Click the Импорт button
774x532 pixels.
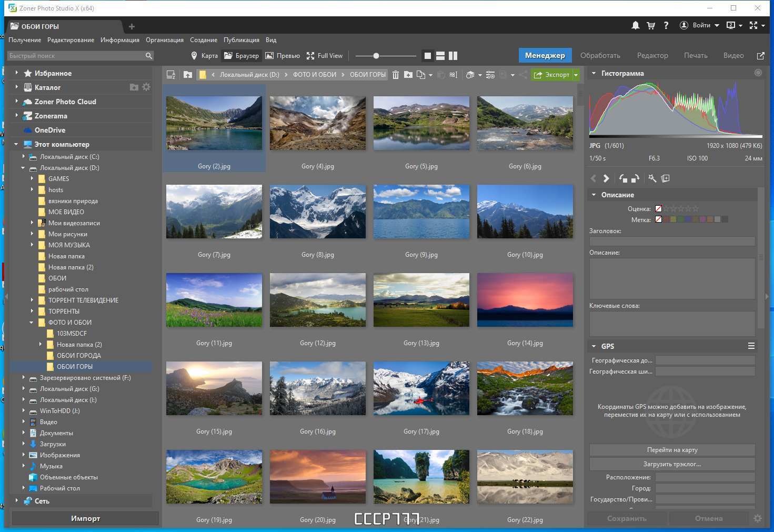point(85,518)
